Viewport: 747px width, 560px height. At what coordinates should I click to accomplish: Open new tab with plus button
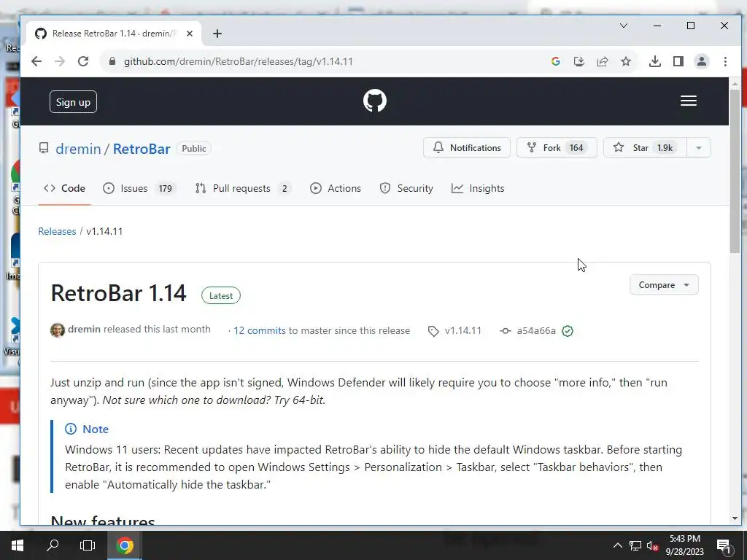(x=217, y=34)
